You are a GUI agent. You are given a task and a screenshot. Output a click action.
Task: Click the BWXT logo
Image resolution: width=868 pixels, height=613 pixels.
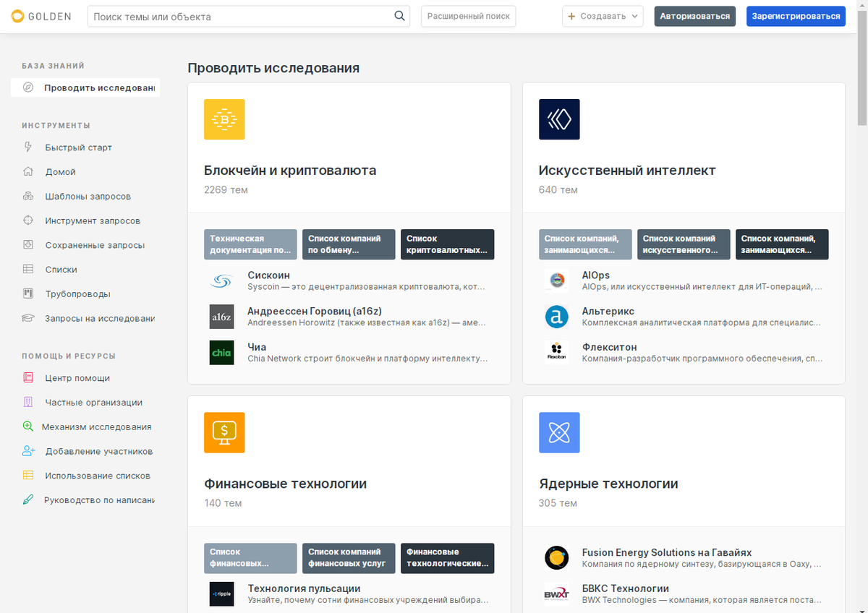pos(556,593)
